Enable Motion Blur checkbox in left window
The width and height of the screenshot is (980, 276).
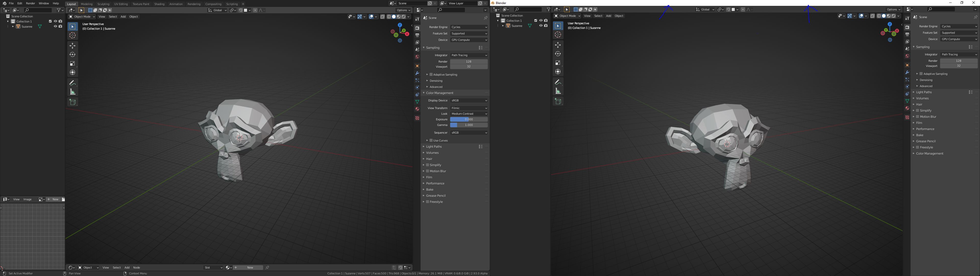(428, 171)
